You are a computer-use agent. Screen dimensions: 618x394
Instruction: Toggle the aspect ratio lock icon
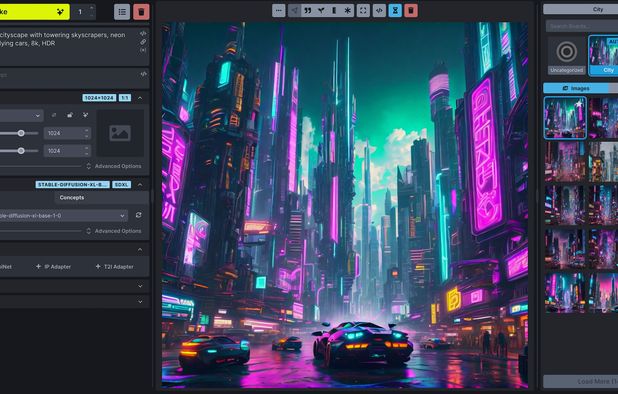pos(70,115)
